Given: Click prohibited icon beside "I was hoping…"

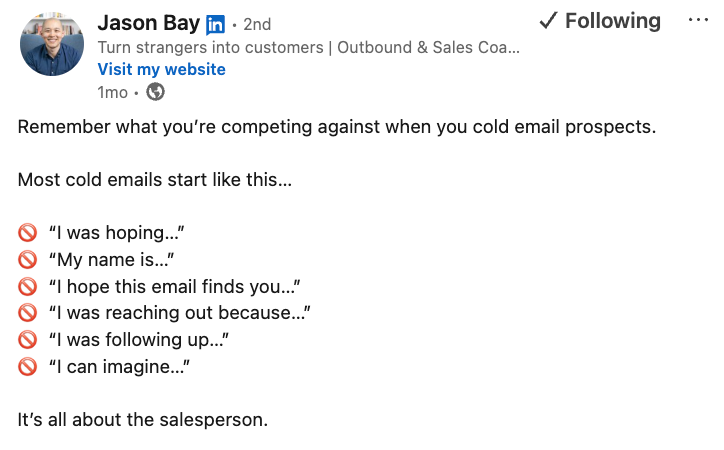Looking at the screenshot, I should tap(28, 233).
